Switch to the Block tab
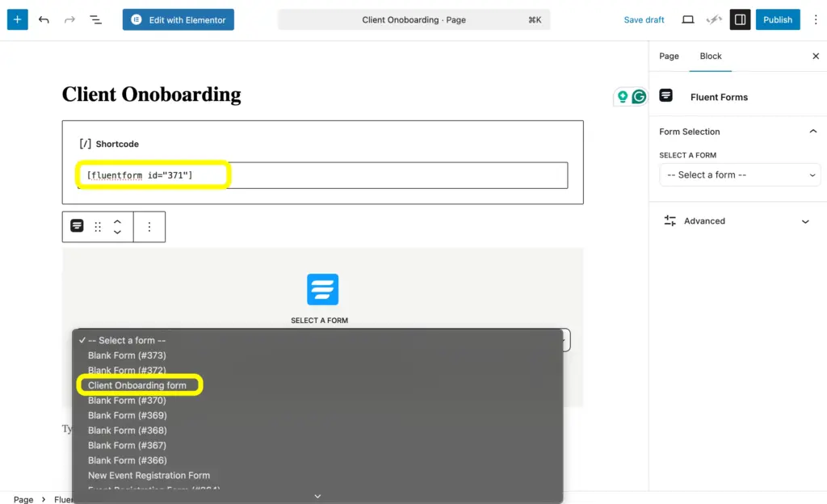827x504 pixels. click(711, 56)
